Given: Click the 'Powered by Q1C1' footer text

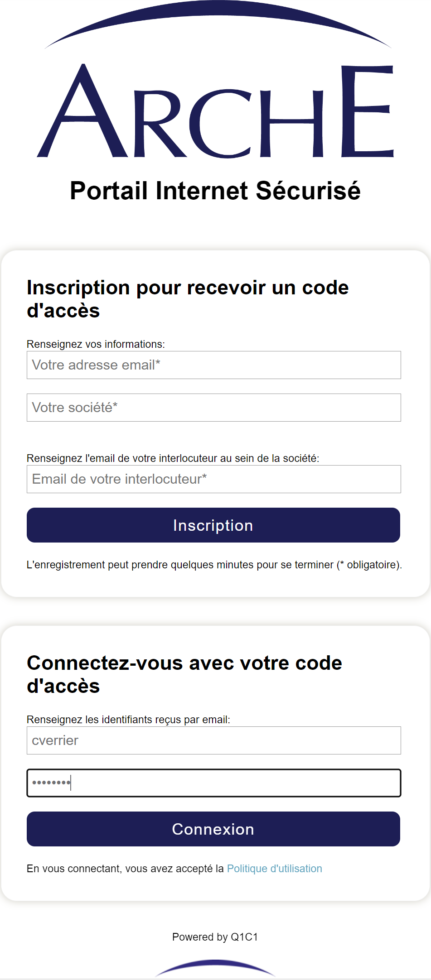Looking at the screenshot, I should pos(215,937).
